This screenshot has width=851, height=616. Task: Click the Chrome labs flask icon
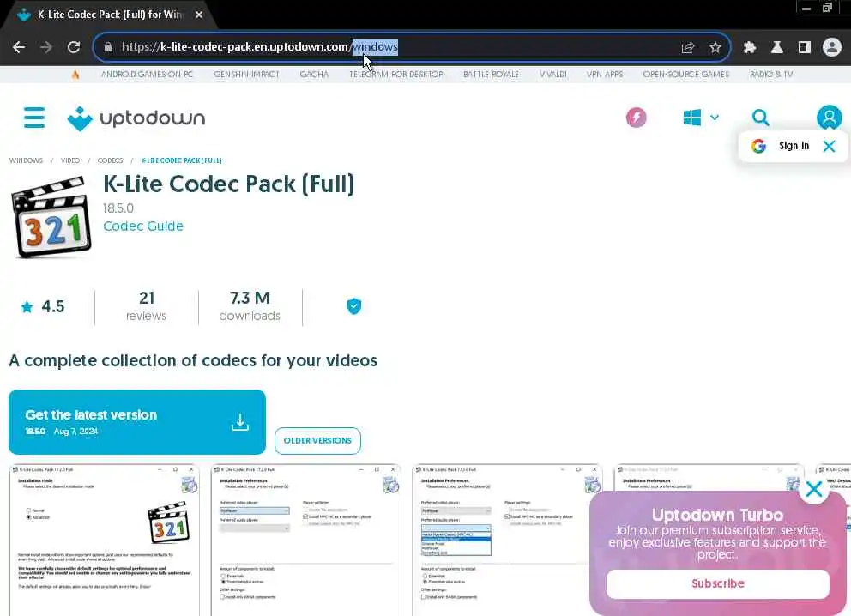point(776,47)
